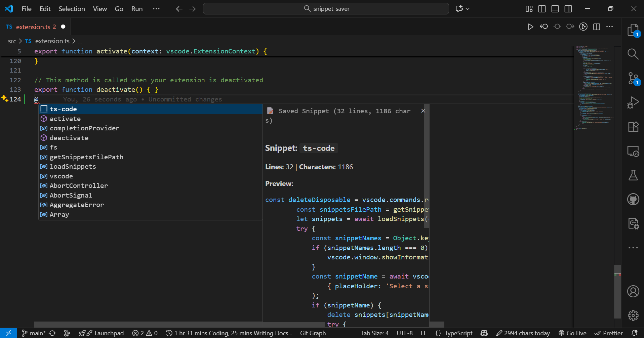Click the snippet-saver command center search box

point(326,9)
